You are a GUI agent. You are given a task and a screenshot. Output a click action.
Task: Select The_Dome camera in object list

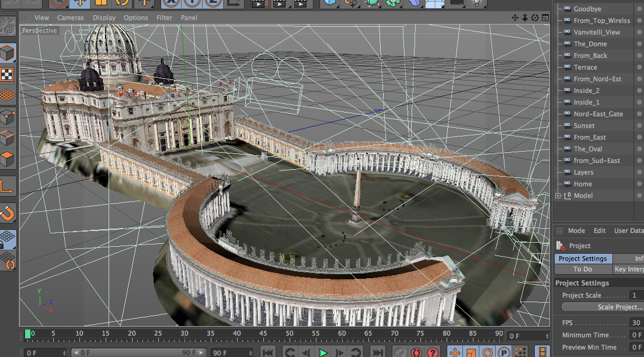(x=590, y=44)
